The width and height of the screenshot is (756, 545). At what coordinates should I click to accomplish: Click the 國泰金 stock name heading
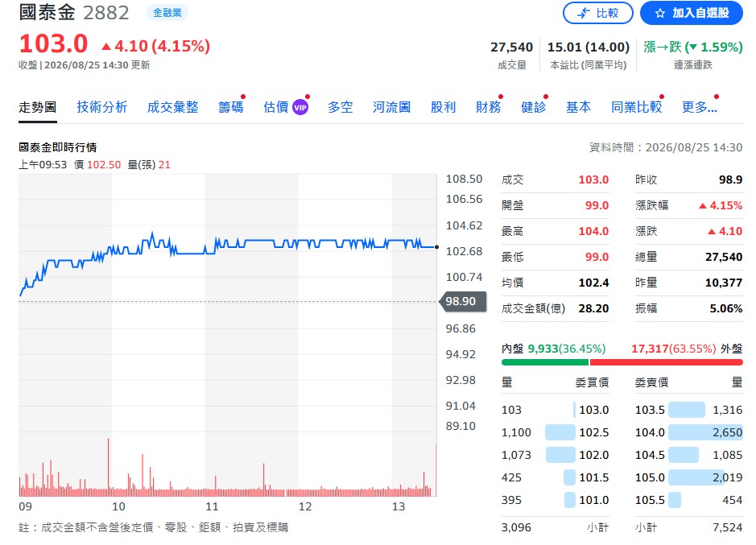[x=48, y=13]
